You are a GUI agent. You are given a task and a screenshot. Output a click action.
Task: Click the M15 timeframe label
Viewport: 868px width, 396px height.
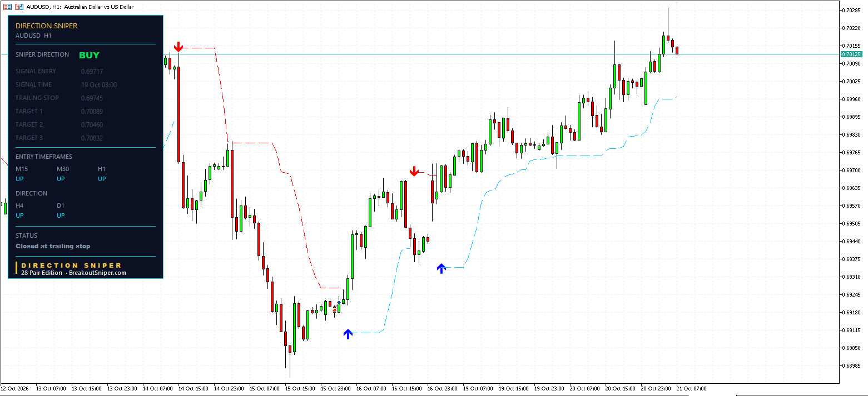[x=22, y=169]
